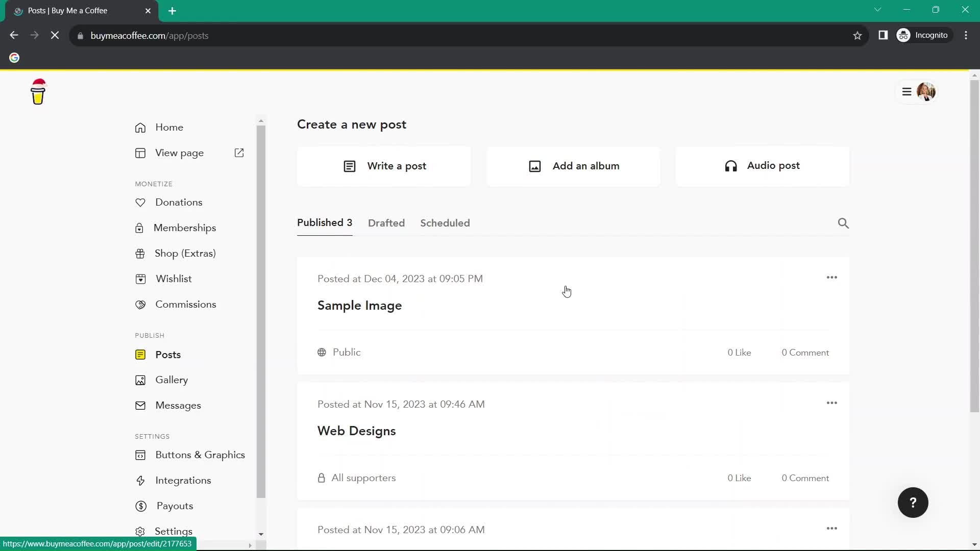Screen dimensions: 980x551
Task: Open the Home navigation link
Action: click(x=169, y=127)
